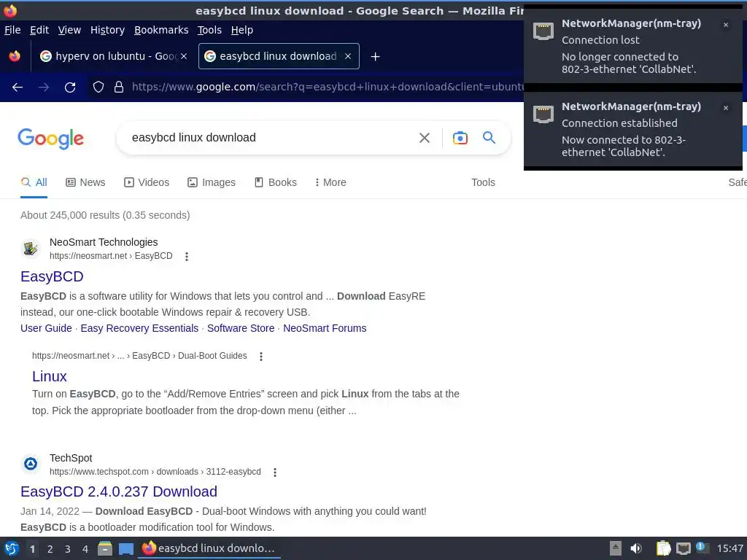Switch to workspace 2
Screen dimensions: 747x560
(x=50, y=549)
